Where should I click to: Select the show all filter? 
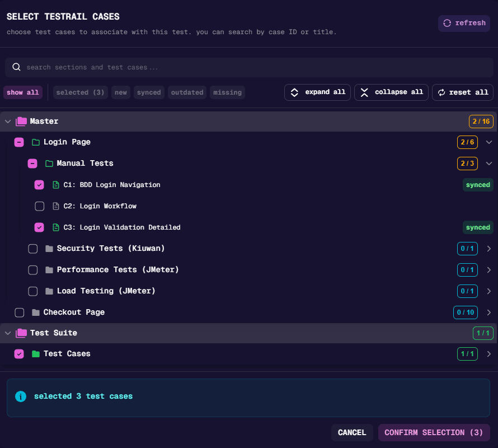[23, 92]
